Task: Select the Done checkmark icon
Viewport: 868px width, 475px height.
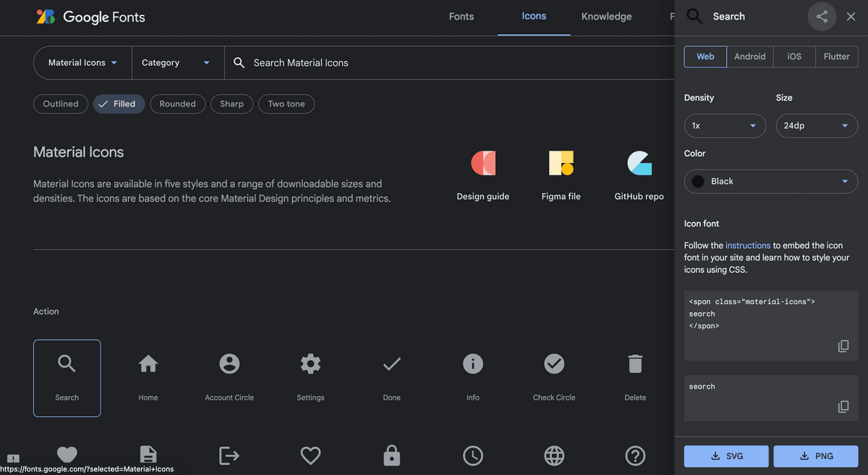Action: point(391,377)
